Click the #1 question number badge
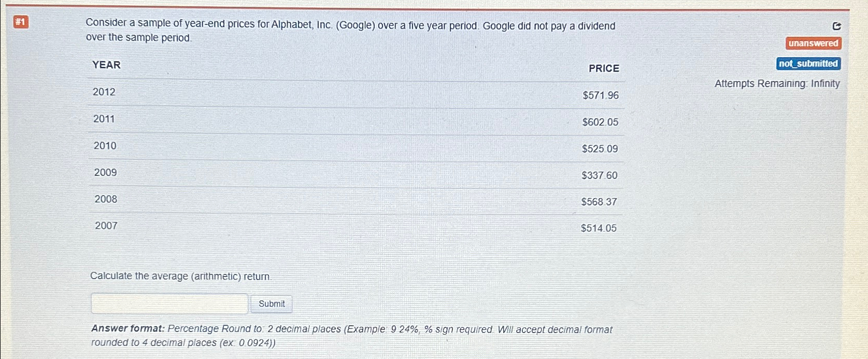Screen dimensions: 868x359 (21, 22)
